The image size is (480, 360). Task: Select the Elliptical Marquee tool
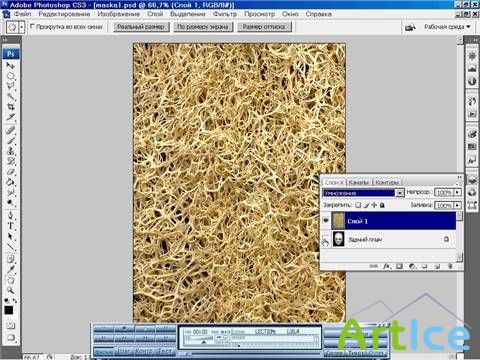pyautogui.click(x=10, y=76)
